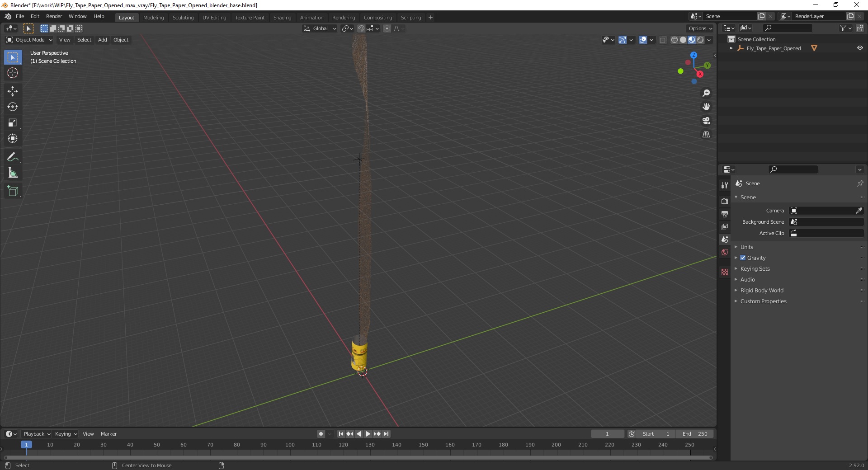The width and height of the screenshot is (868, 470).
Task: Play animation in reverse
Action: pyautogui.click(x=359, y=434)
